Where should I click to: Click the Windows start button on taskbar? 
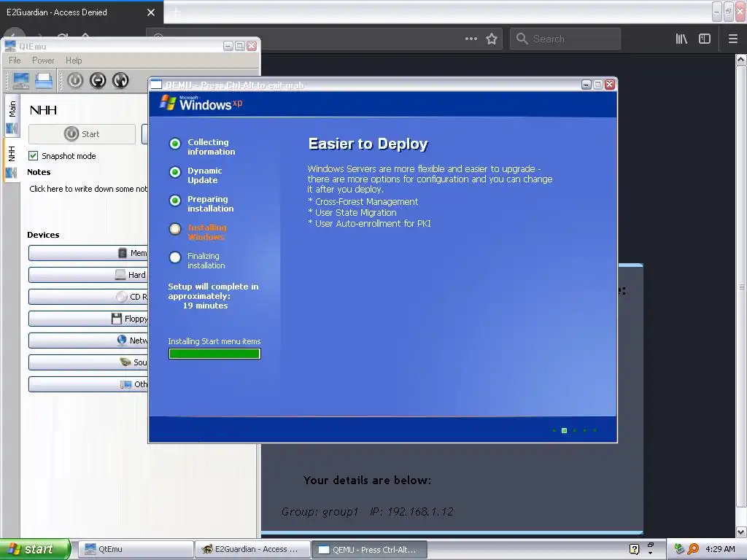(34, 549)
